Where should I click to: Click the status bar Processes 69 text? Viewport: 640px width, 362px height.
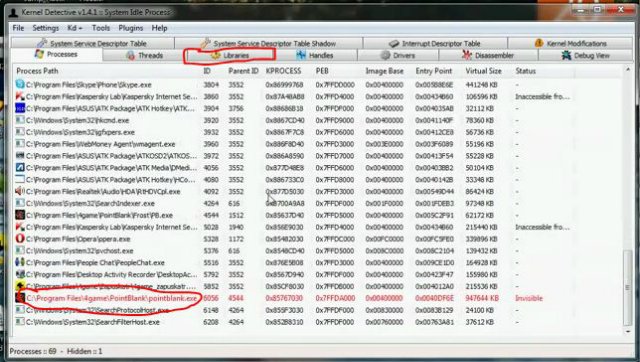coord(33,351)
